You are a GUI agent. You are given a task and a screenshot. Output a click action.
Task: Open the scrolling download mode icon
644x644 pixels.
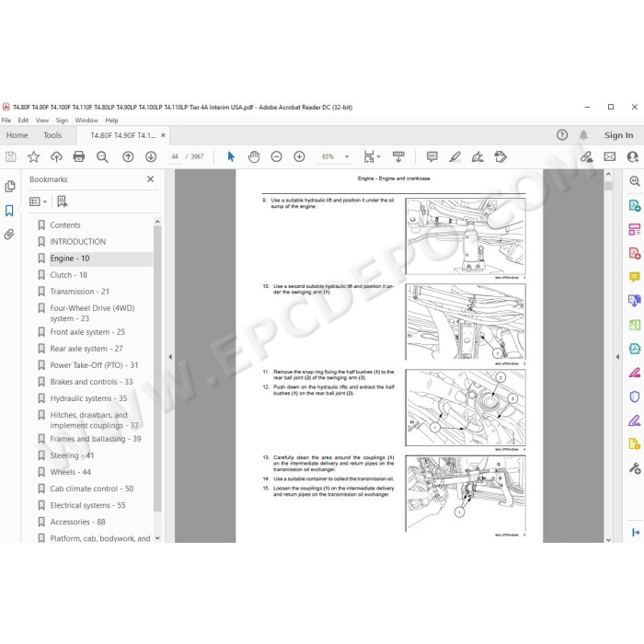(398, 156)
